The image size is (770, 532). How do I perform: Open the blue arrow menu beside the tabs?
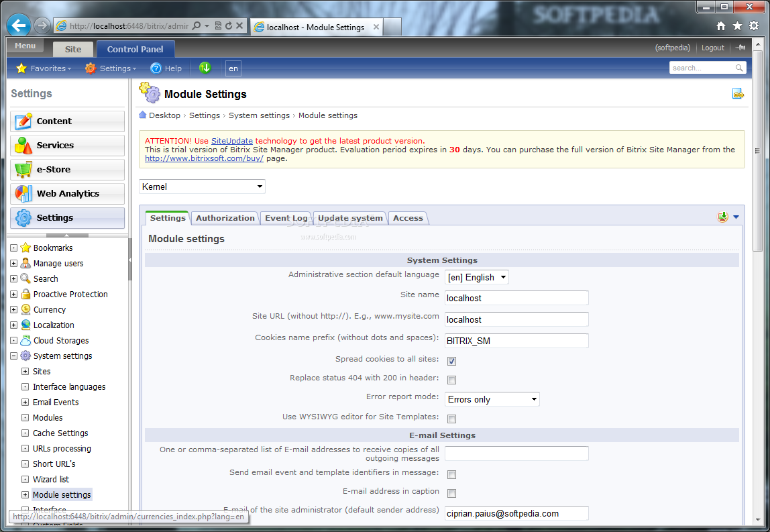pyautogui.click(x=736, y=217)
